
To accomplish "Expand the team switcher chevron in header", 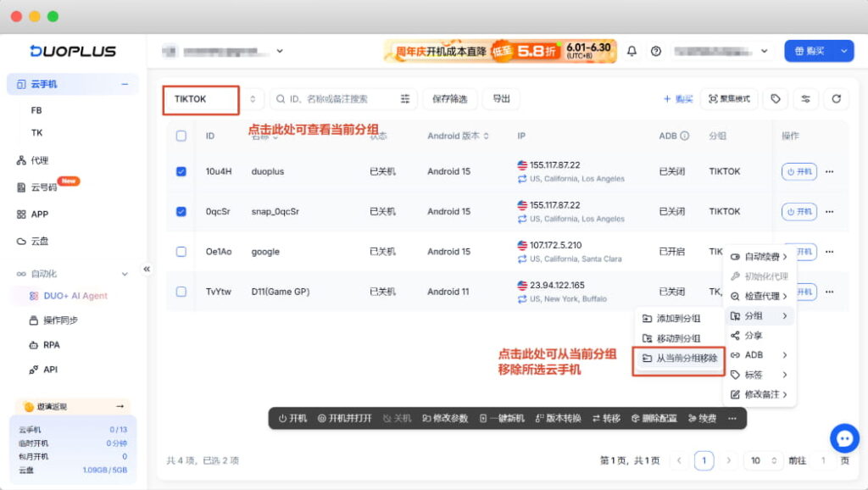I will coord(280,51).
